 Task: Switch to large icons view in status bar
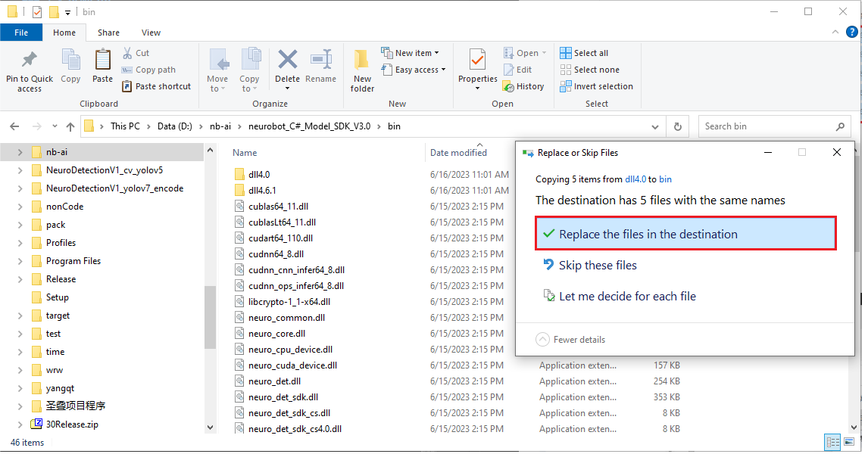[849, 442]
